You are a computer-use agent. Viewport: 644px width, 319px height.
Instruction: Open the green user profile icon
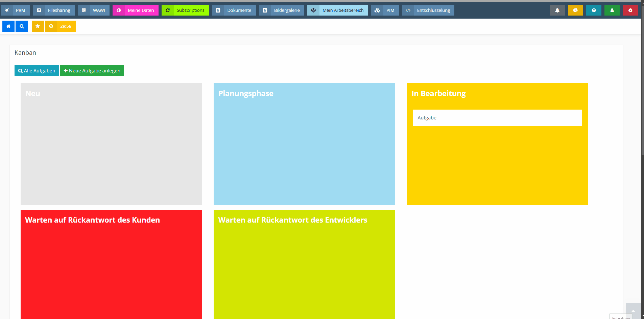(612, 10)
